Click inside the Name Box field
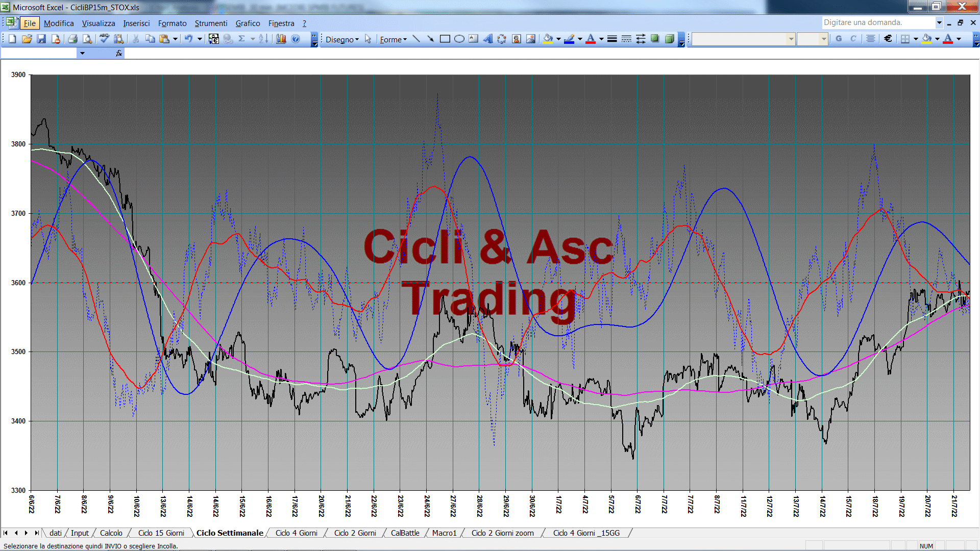Viewport: 980px width, 551px height. click(39, 53)
